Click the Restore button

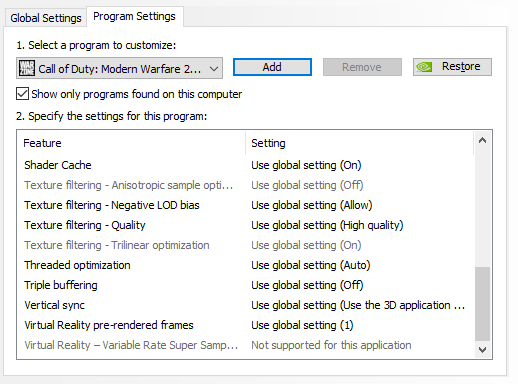click(452, 67)
